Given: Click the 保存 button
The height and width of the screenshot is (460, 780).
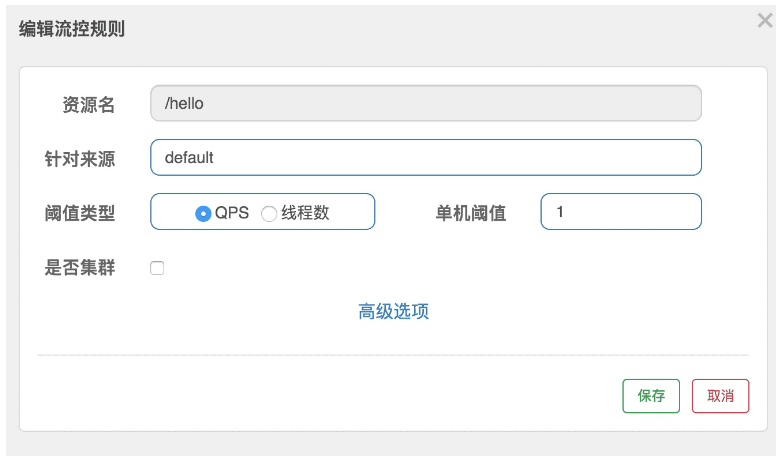Looking at the screenshot, I should (x=651, y=396).
